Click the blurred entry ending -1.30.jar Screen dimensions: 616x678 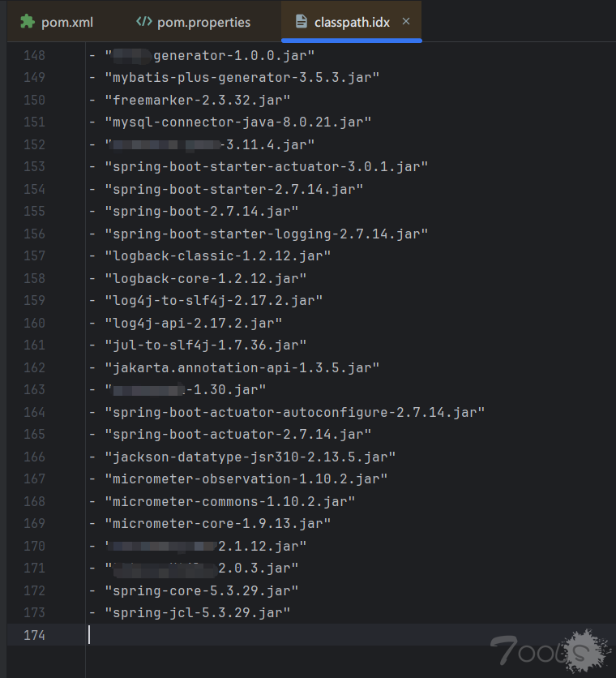click(185, 389)
